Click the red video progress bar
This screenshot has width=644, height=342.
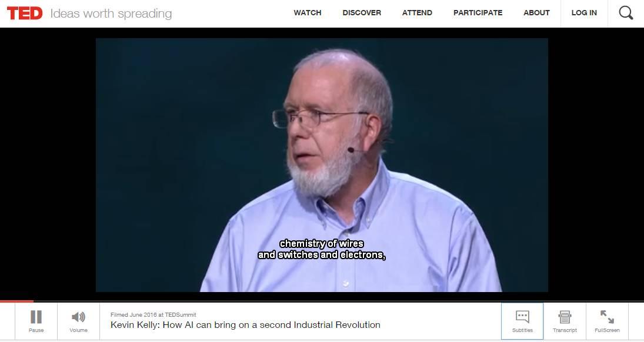point(17,301)
